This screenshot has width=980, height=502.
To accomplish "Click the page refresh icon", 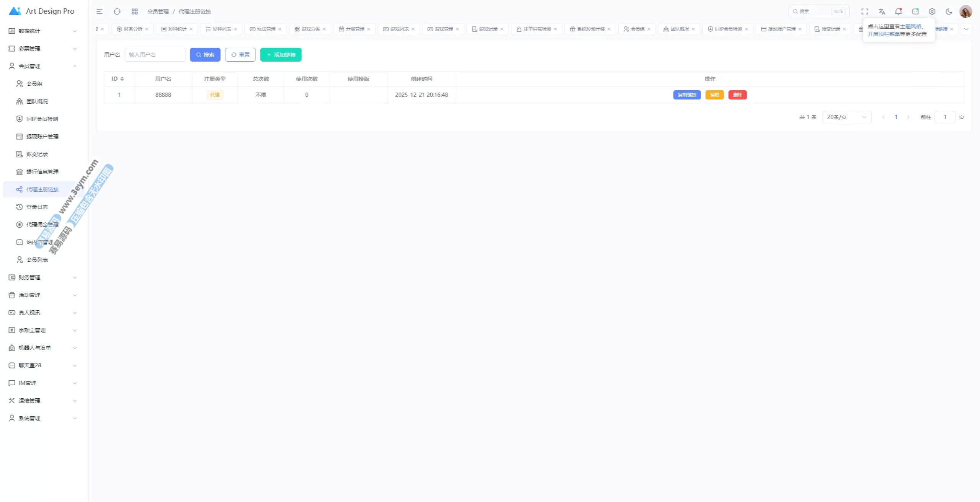I will pos(117,11).
